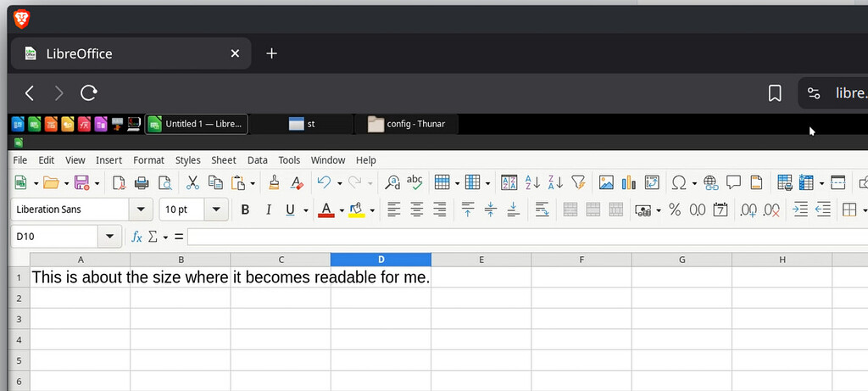Toggle bold formatting
This screenshot has height=391, width=868.
pos(245,209)
